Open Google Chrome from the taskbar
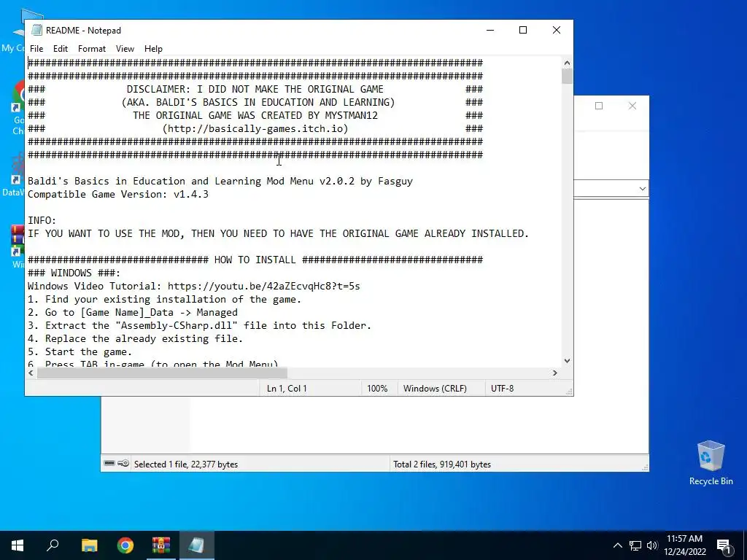The image size is (747, 560). [x=125, y=545]
